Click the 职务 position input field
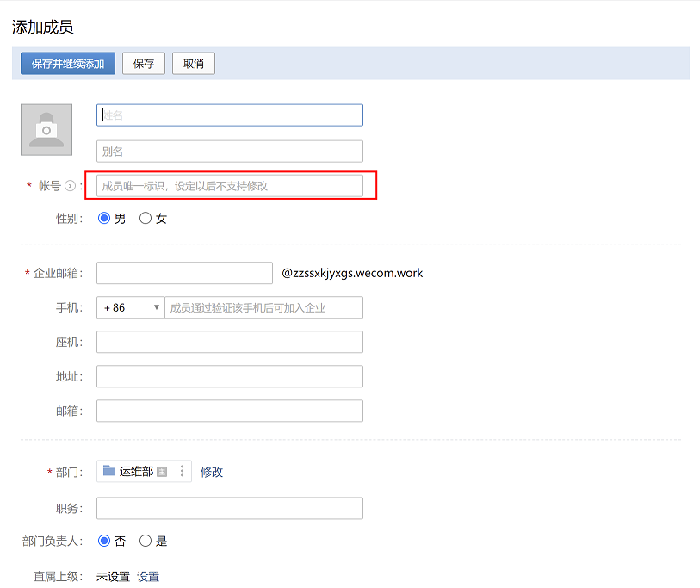Screen dimensions: 700x588 230,508
